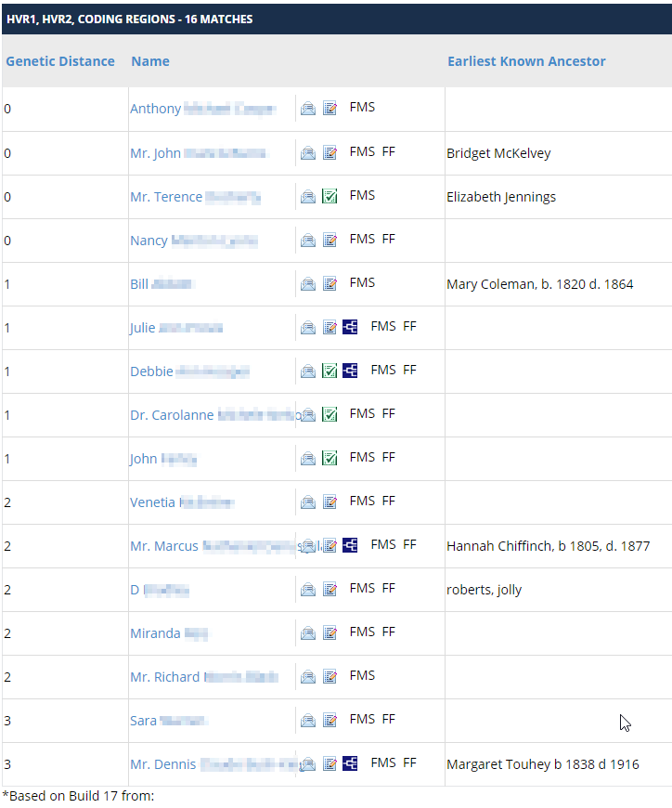Open the family tree icon for Mr. Dennis

coord(350,763)
